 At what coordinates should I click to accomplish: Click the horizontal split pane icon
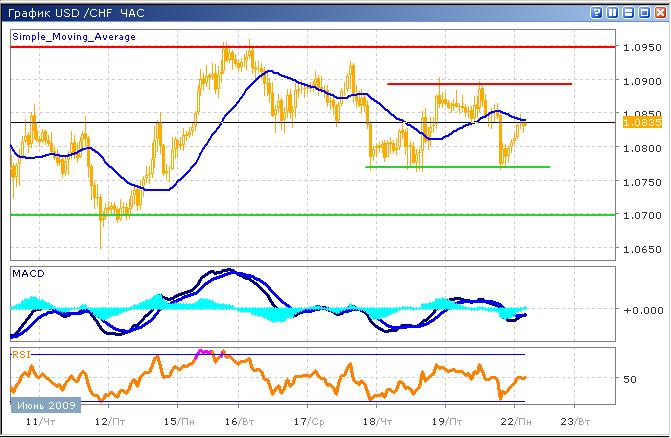pyautogui.click(x=627, y=12)
